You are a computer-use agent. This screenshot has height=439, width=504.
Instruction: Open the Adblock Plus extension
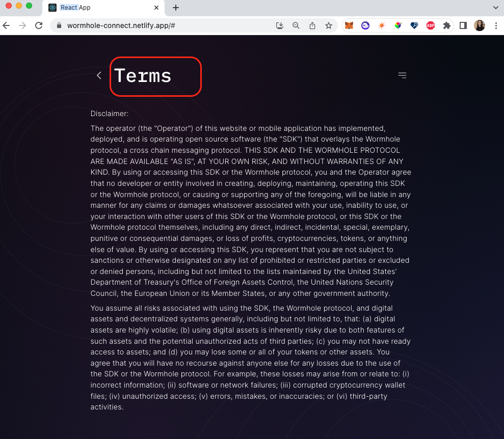pos(431,25)
